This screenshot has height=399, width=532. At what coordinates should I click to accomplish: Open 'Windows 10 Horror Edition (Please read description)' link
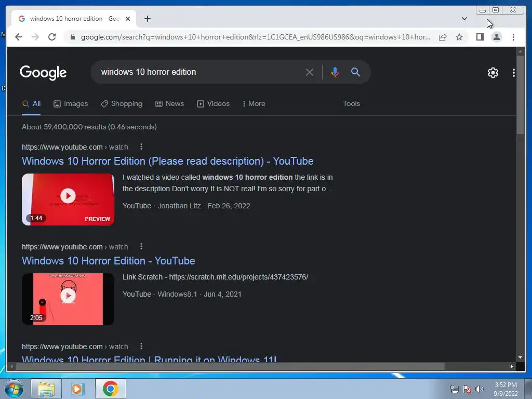click(168, 161)
